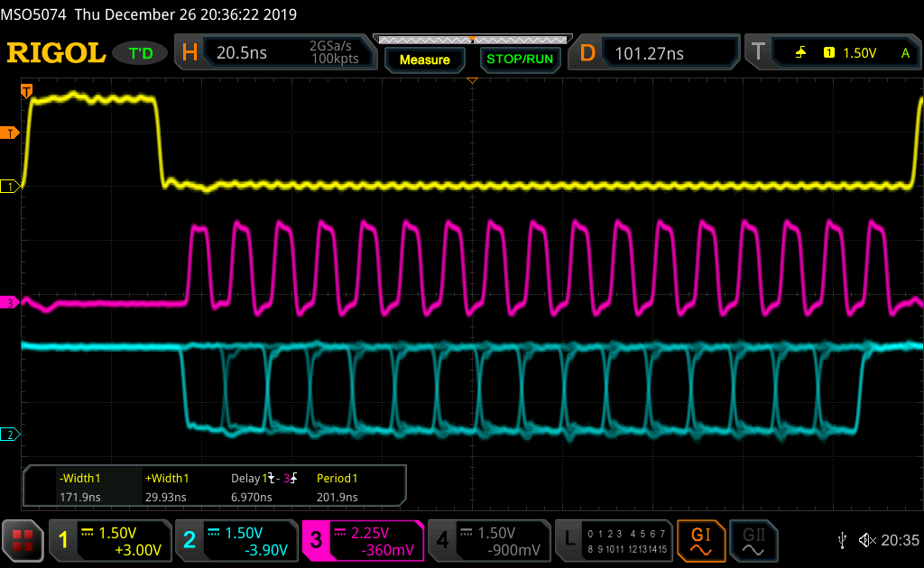
Task: Click the 100kpts memory depth readout
Action: (x=335, y=59)
